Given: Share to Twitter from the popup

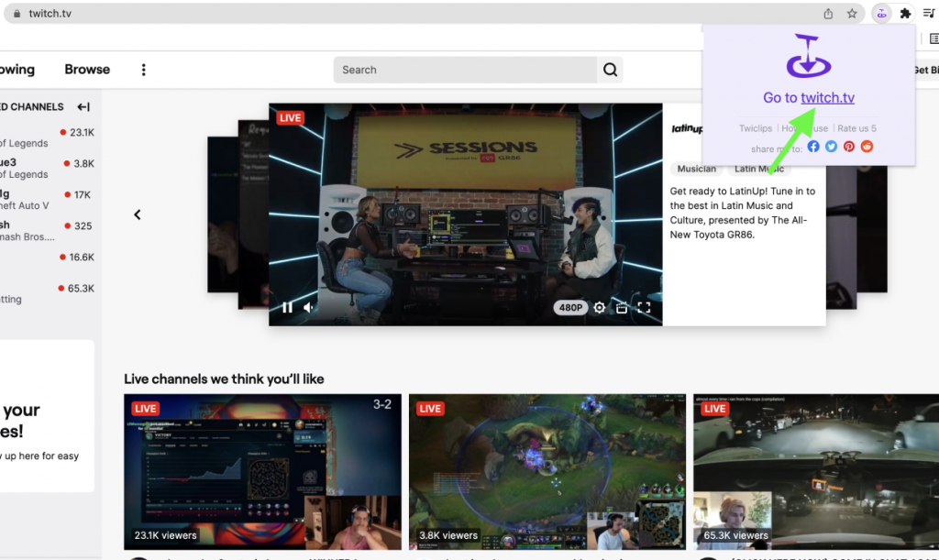Looking at the screenshot, I should pyautogui.click(x=831, y=147).
